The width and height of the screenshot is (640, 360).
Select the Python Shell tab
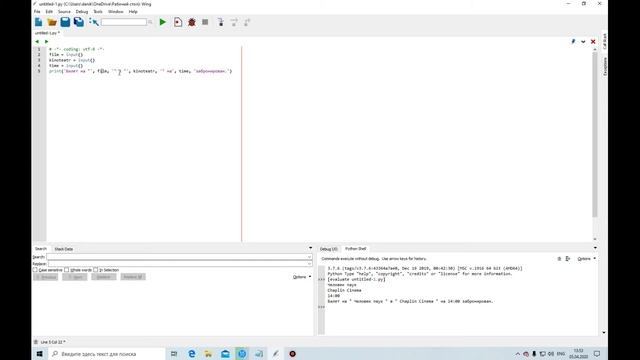click(356, 249)
